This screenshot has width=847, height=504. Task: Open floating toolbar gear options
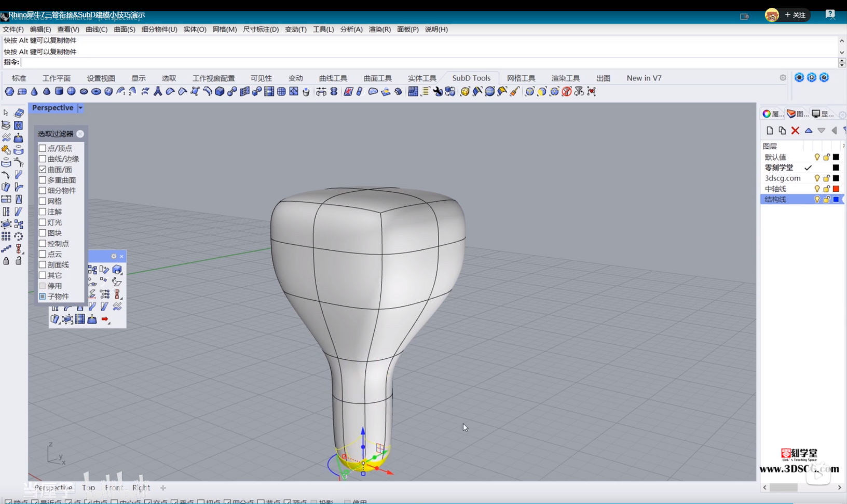pos(114,256)
